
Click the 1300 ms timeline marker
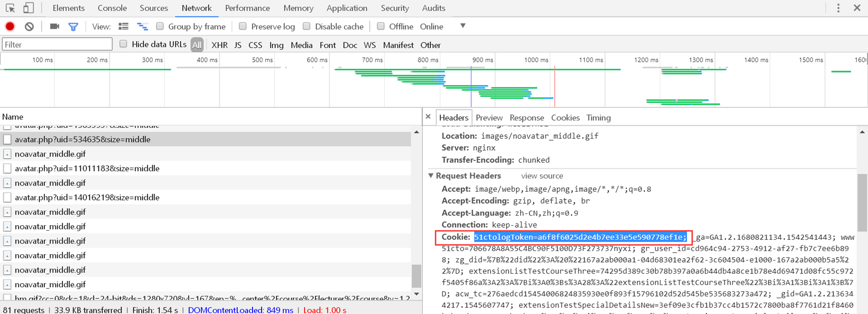[701, 60]
